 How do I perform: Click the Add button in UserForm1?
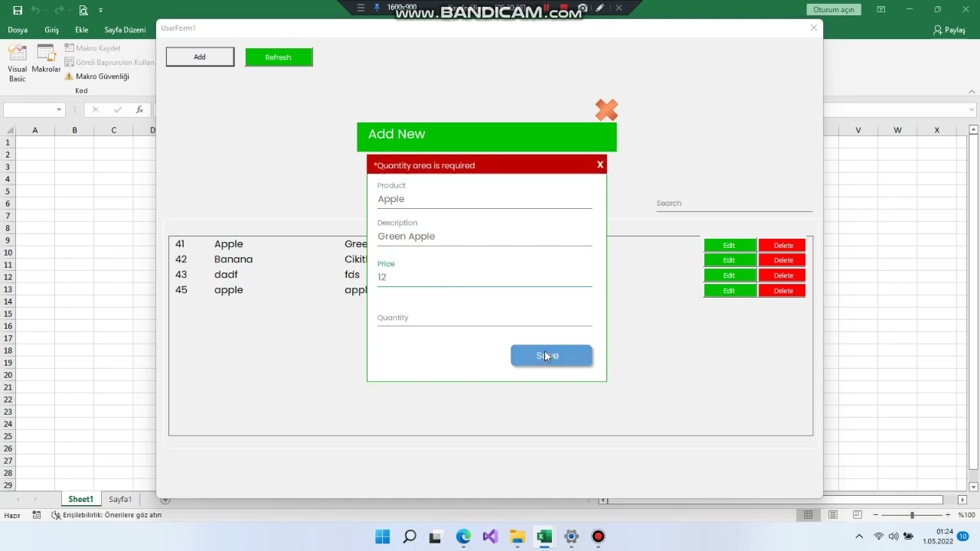point(200,57)
